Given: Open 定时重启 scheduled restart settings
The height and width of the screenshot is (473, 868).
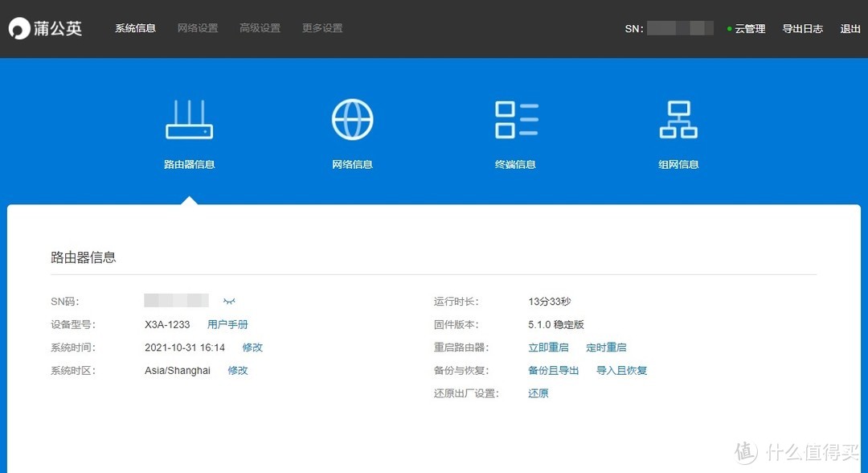Looking at the screenshot, I should (607, 348).
